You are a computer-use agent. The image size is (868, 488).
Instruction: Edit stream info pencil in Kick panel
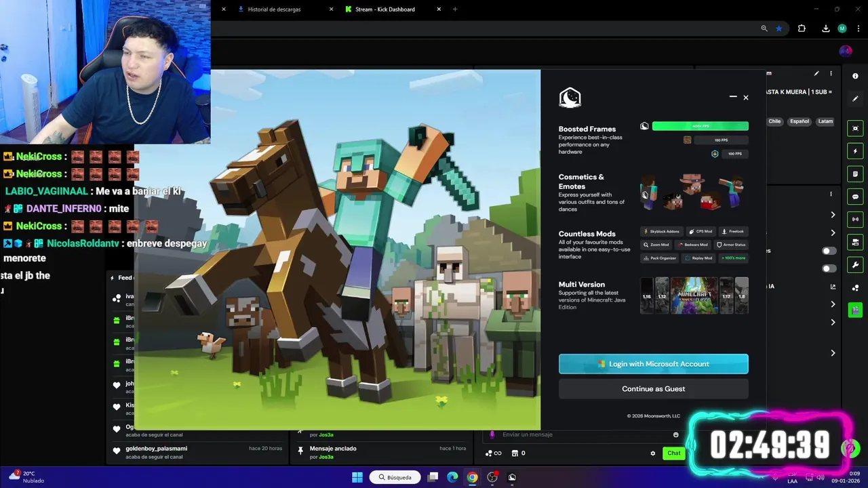(816, 73)
